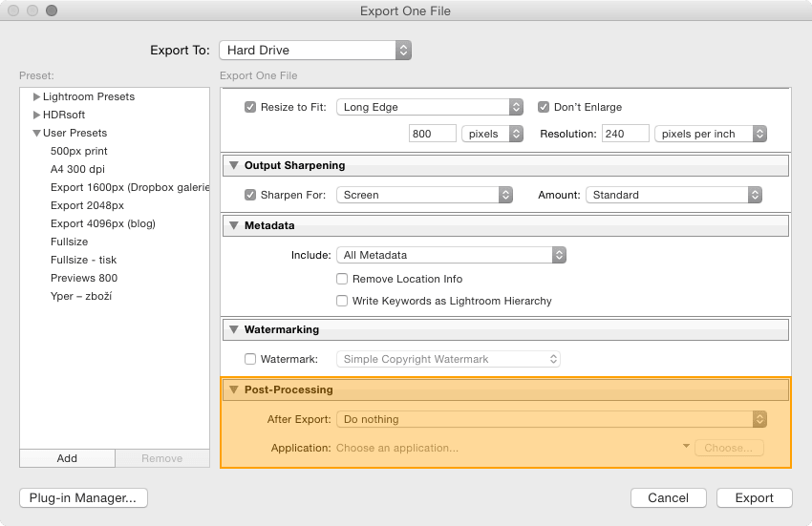Viewport: 812px width, 526px height.
Task: Turn on the Watermark checkbox
Action: (250, 359)
